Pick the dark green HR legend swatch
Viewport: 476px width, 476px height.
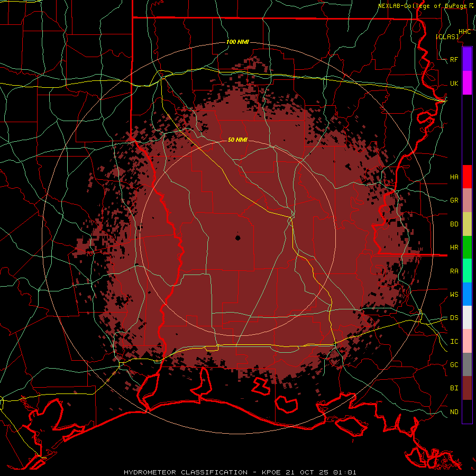tap(467, 247)
